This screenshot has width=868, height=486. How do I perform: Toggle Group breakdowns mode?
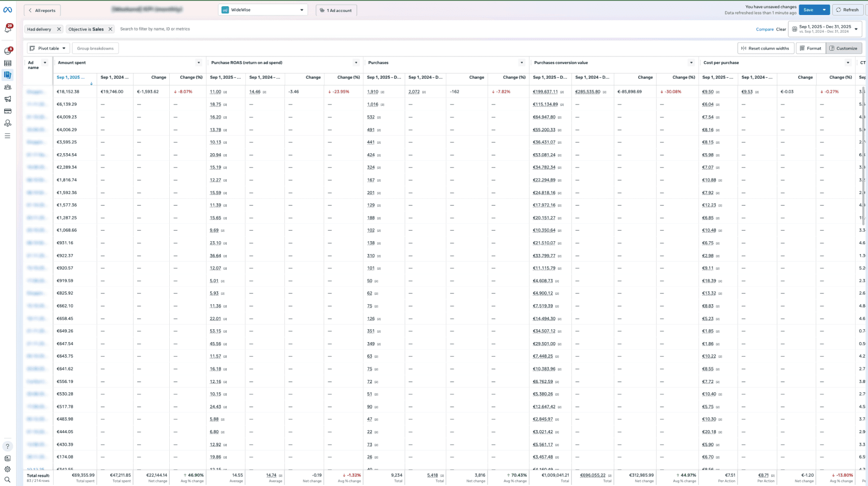pos(95,48)
